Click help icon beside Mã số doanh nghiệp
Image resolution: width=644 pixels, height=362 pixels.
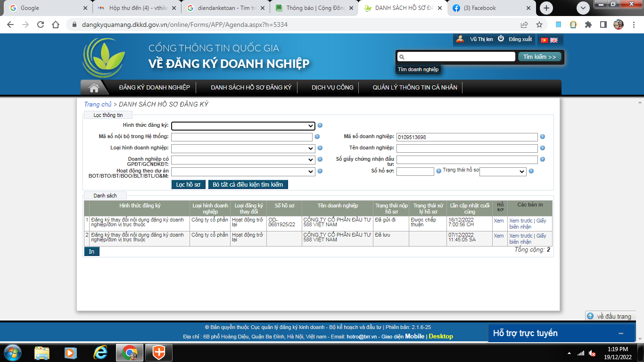coord(542,137)
